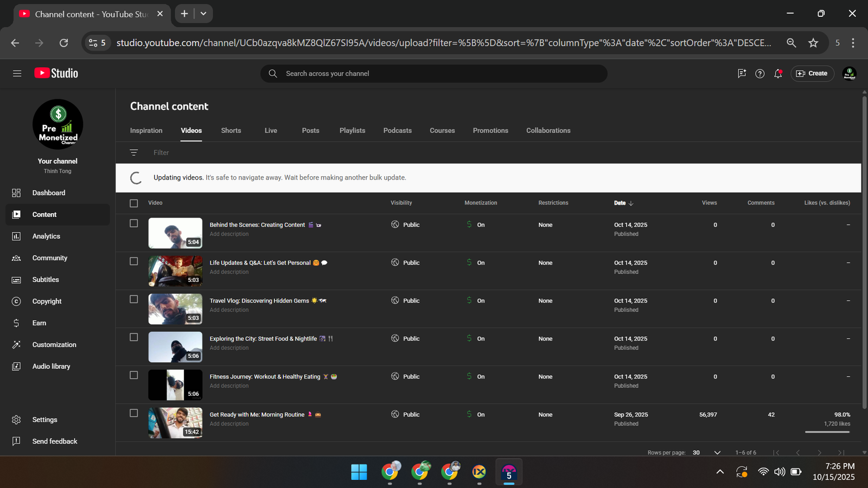The image size is (868, 488).
Task: Open the hamburger navigation menu
Action: pos(17,73)
